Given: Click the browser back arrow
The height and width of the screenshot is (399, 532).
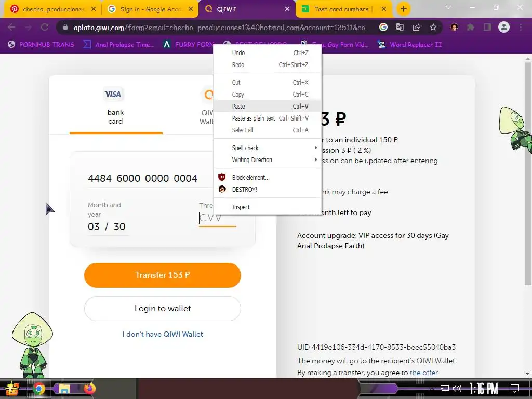Looking at the screenshot, I should [11, 27].
